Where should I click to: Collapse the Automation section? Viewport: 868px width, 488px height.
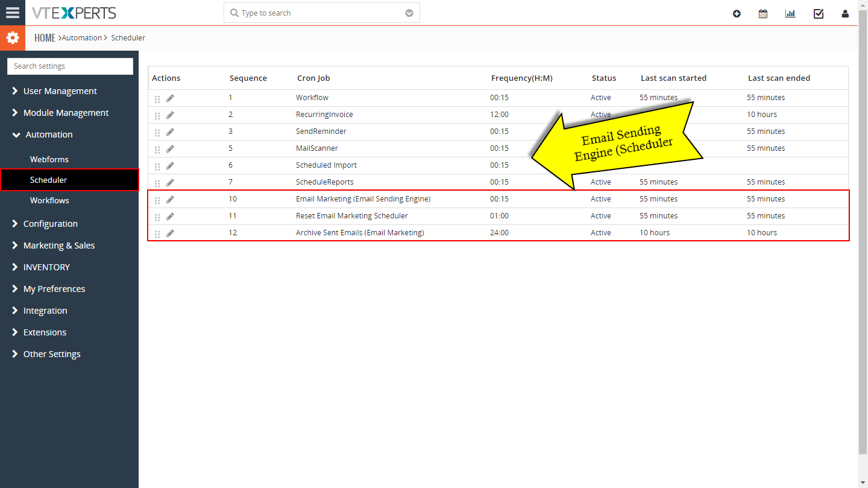pyautogui.click(x=42, y=135)
